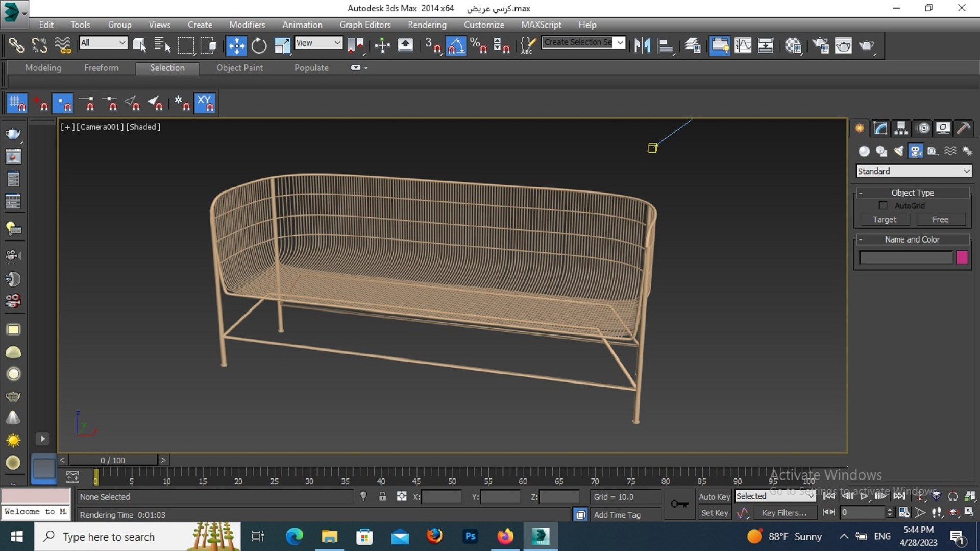Toggle the Spinner Snap button
980x551 pixels.
(501, 45)
